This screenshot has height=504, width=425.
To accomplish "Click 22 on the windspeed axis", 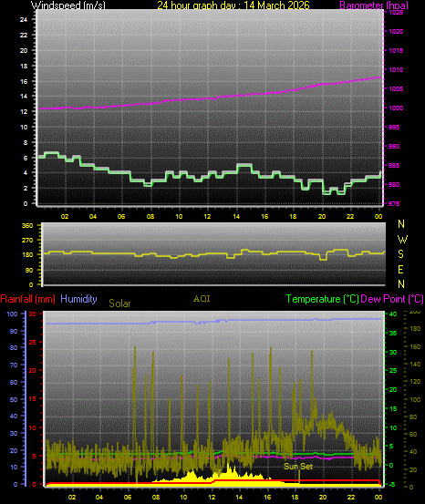I will (x=24, y=35).
